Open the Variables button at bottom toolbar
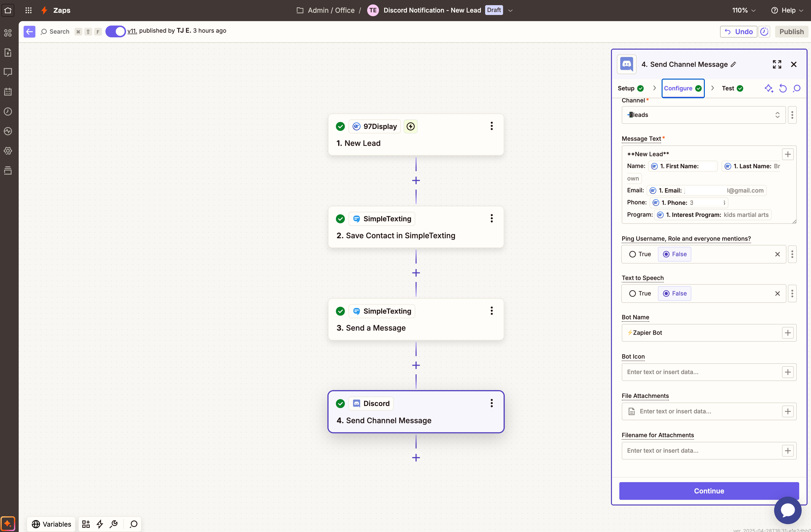This screenshot has height=532, width=811. [51, 524]
